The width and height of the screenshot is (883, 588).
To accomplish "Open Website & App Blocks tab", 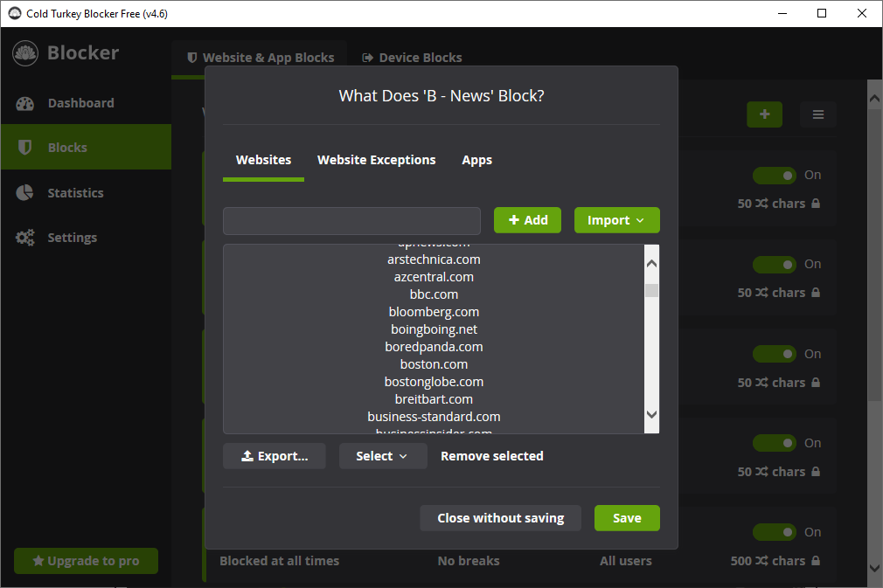I will [x=260, y=58].
